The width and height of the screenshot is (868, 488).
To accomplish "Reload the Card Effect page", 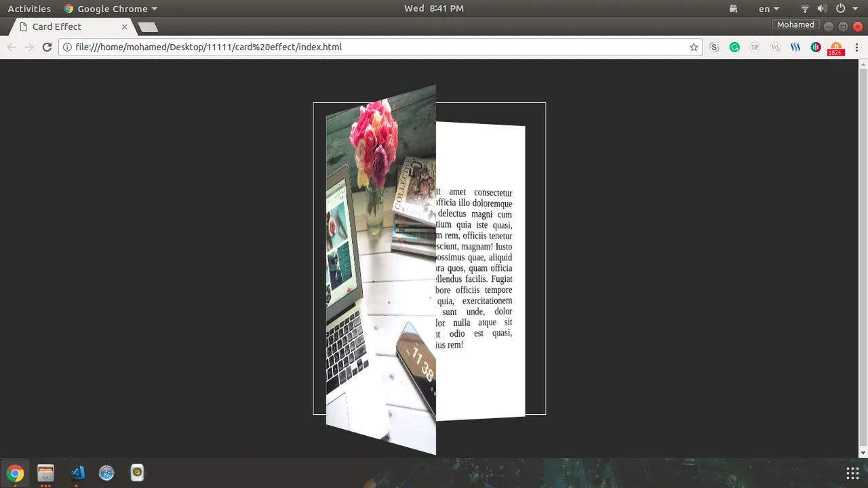I will [x=47, y=47].
